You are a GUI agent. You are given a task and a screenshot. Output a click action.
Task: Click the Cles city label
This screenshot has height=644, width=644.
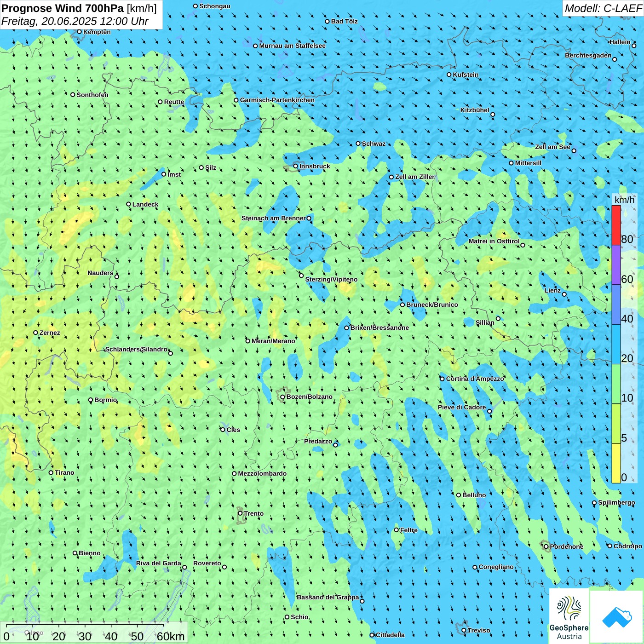(233, 430)
